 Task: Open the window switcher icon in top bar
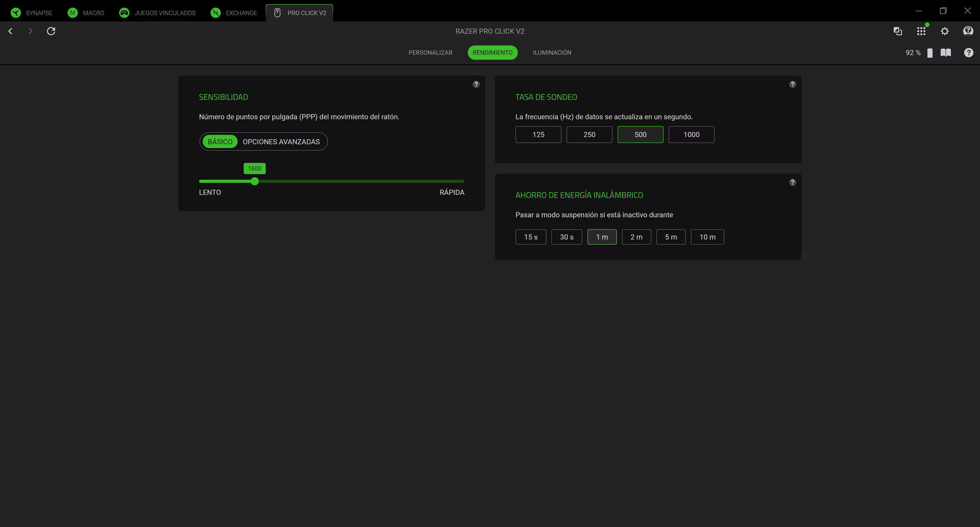898,31
